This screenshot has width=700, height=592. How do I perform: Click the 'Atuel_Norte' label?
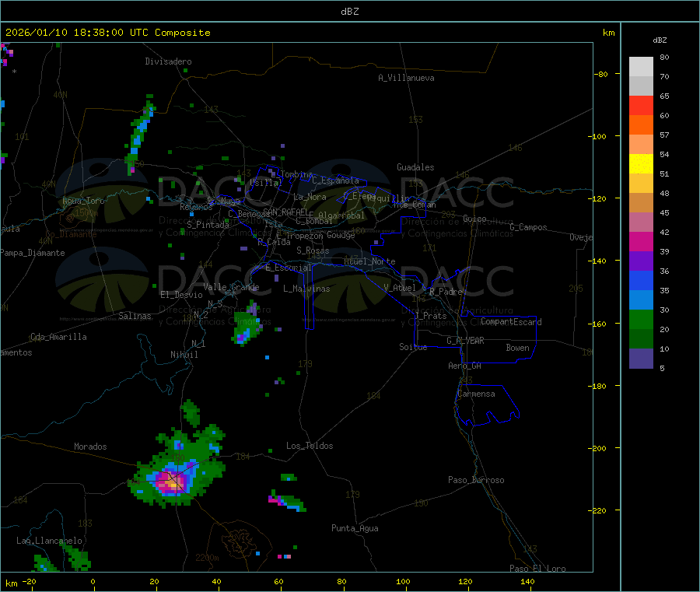tap(369, 261)
